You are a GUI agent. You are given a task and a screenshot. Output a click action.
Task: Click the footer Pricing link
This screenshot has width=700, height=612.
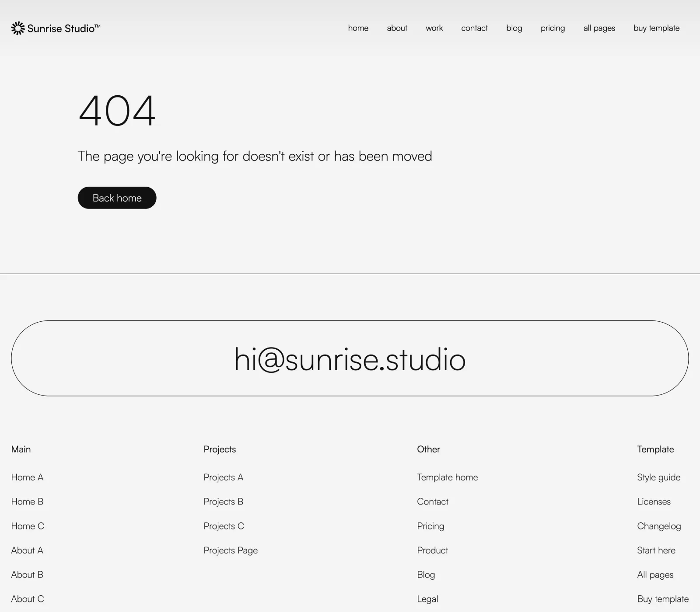coord(430,526)
